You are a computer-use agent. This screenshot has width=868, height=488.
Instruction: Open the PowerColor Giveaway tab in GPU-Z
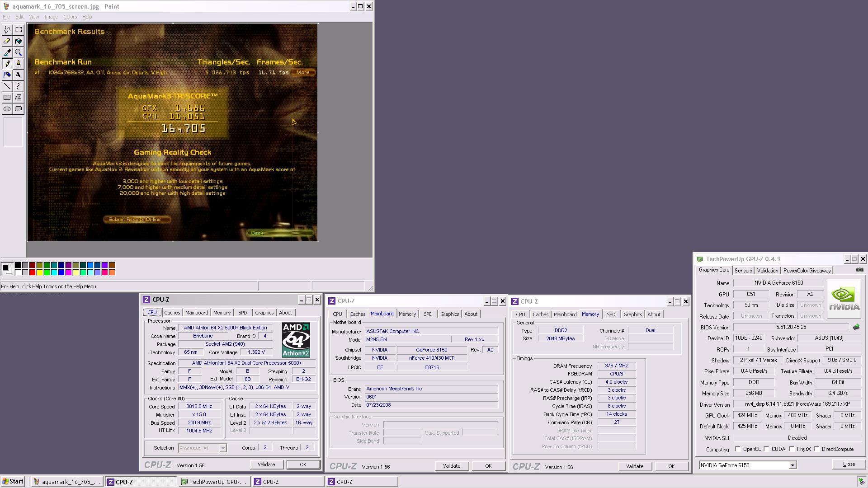pos(807,271)
